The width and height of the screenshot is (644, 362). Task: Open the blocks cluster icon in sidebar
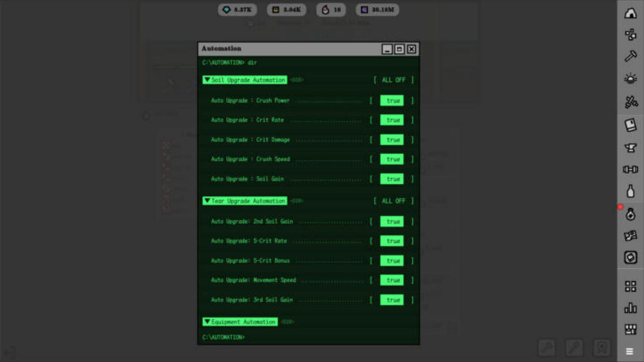click(631, 34)
